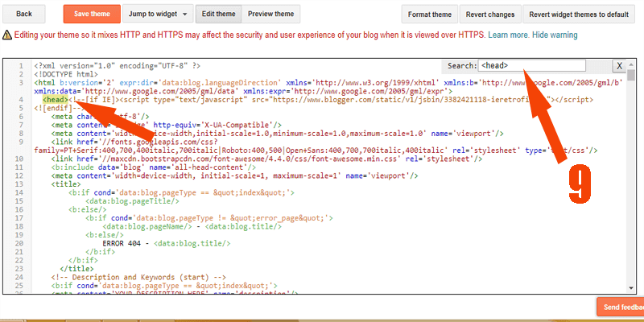Click line number 20 in gutter
Image resolution: width=644 pixels, height=322 pixels.
coord(19,243)
